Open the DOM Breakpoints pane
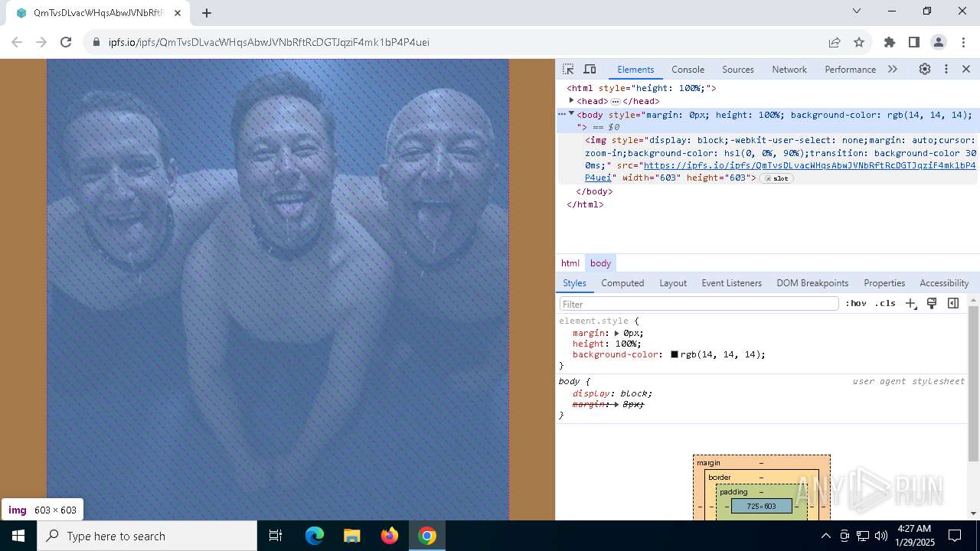Viewport: 980px width, 551px height. [812, 282]
